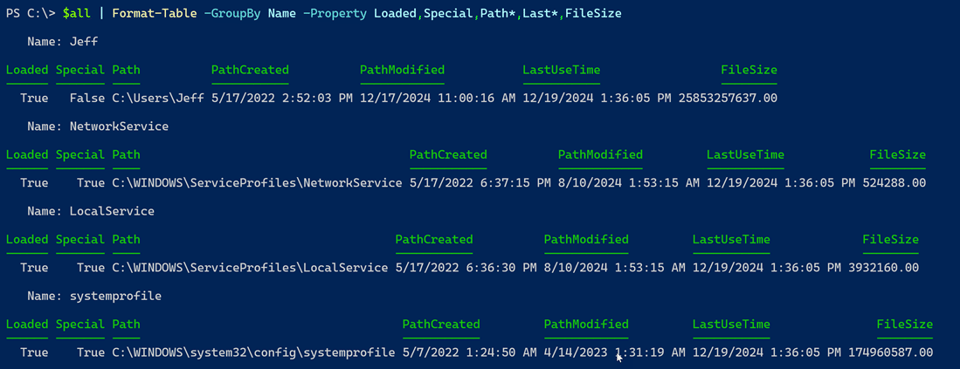Image resolution: width=960 pixels, height=369 pixels.
Task: Click the NetworkService ServiceProfiles path value
Action: [x=257, y=183]
